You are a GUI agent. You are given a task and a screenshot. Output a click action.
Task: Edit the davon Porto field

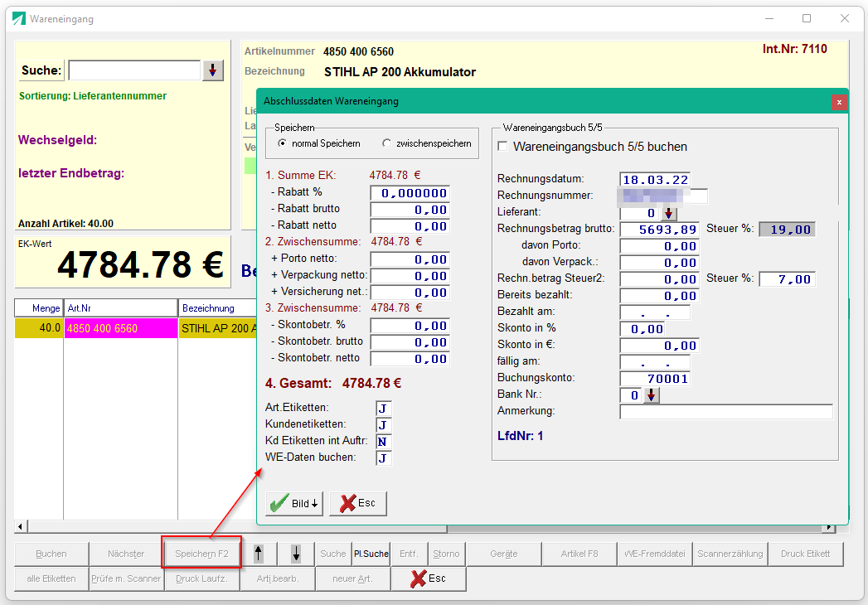(x=659, y=246)
